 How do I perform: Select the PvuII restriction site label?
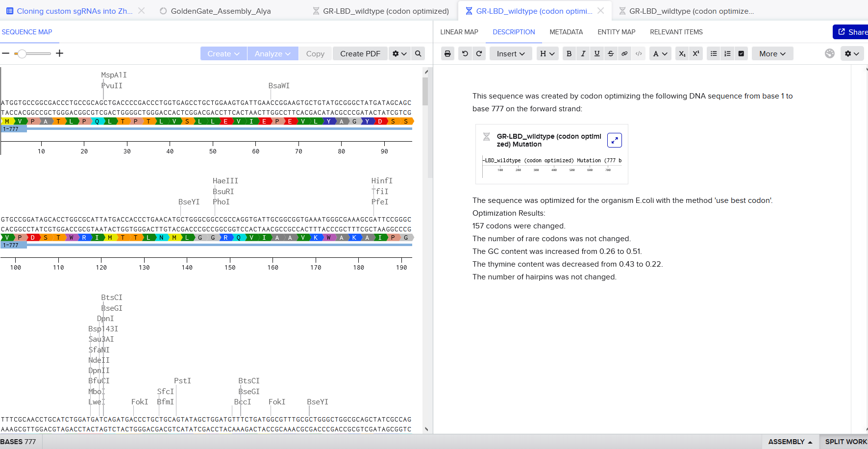(112, 86)
